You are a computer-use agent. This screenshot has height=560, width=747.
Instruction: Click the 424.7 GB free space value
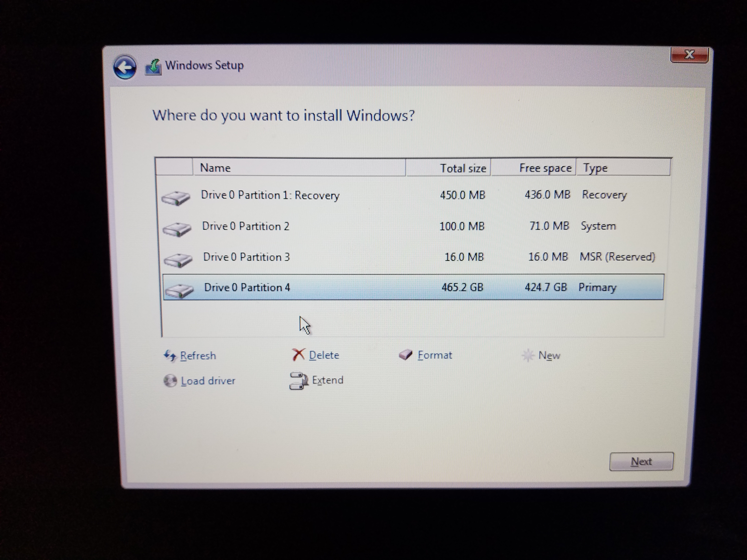[x=546, y=287]
